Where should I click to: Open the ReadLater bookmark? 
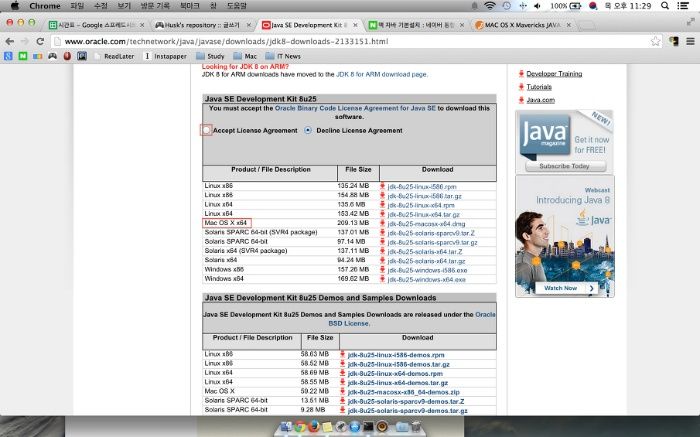114,56
